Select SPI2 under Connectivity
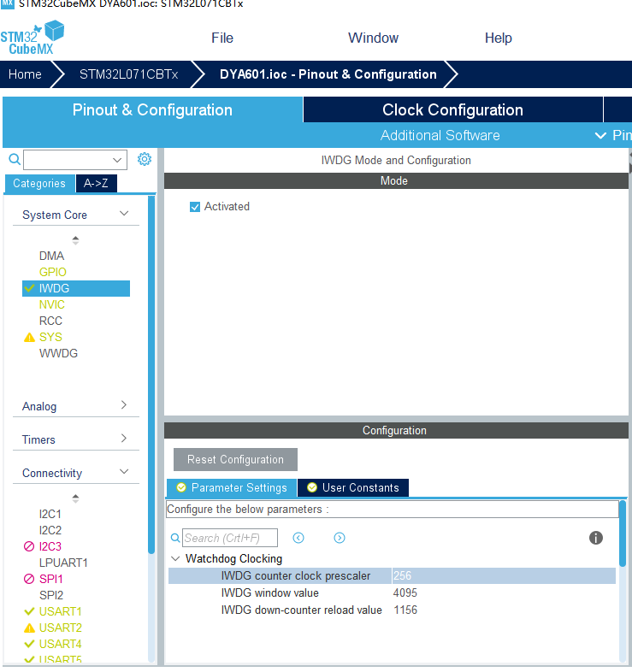The image size is (632, 672). 51,595
